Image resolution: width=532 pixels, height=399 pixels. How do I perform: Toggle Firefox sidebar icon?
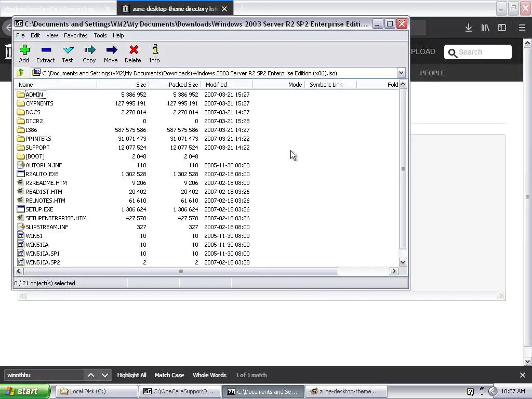(x=502, y=28)
